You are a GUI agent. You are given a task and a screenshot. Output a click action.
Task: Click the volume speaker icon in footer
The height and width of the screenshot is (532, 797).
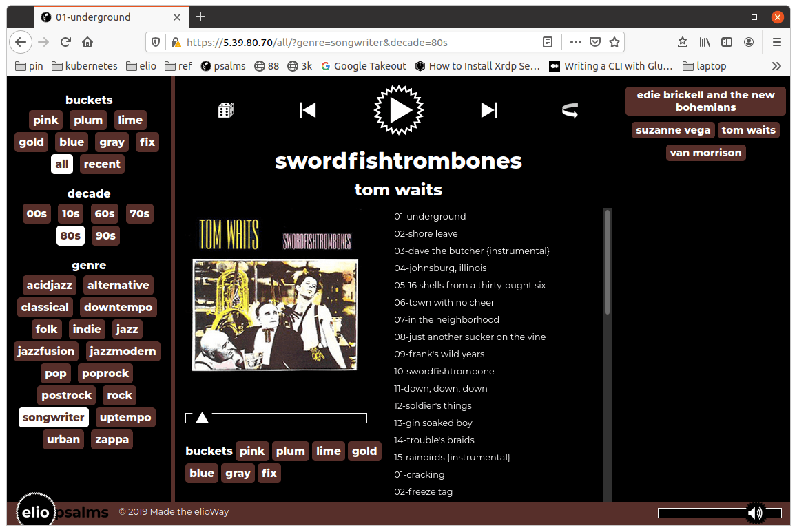pyautogui.click(x=756, y=513)
